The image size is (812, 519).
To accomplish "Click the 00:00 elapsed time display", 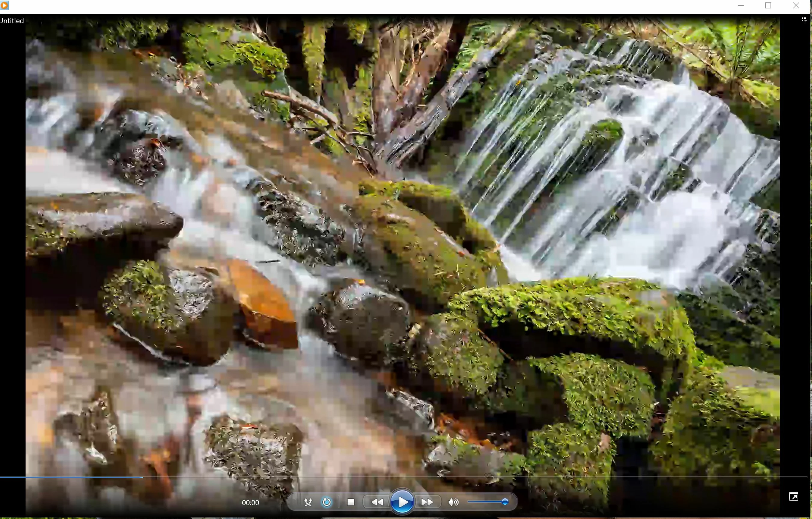I will 250,503.
